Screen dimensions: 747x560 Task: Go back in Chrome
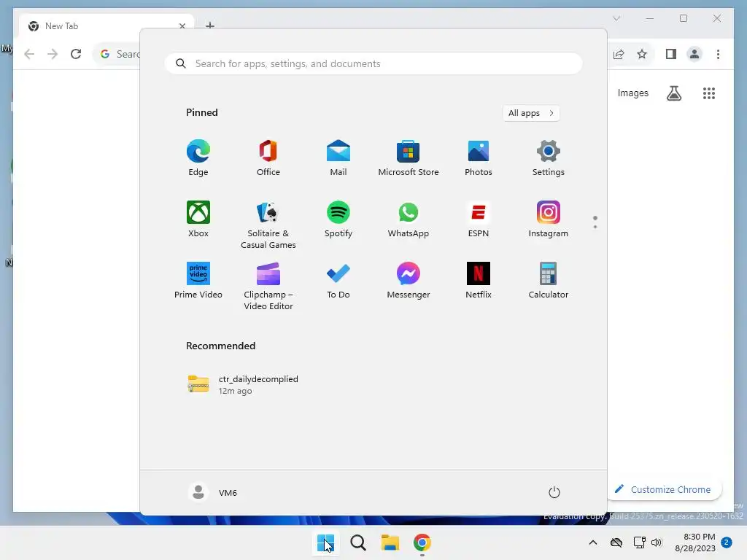29,54
